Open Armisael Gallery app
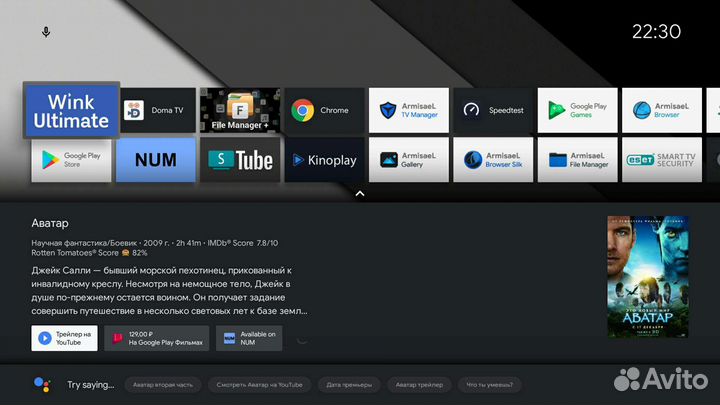Image resolution: width=720 pixels, height=405 pixels. point(408,160)
